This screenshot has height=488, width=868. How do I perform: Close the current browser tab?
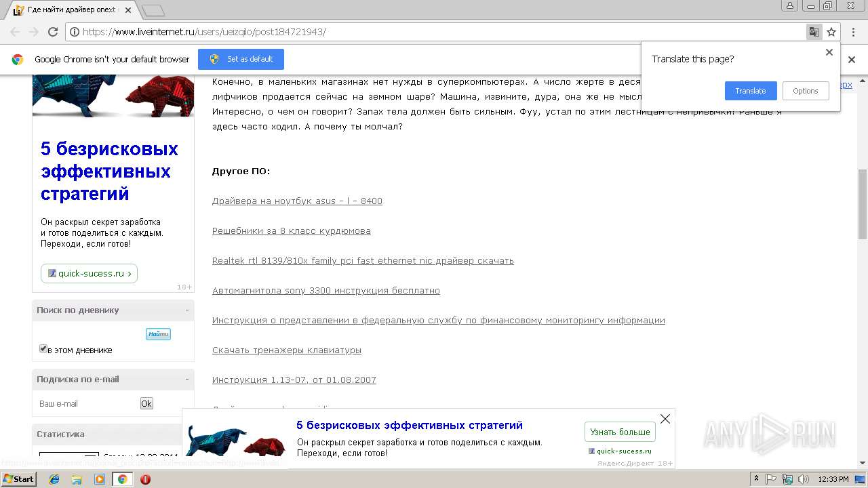[128, 11]
